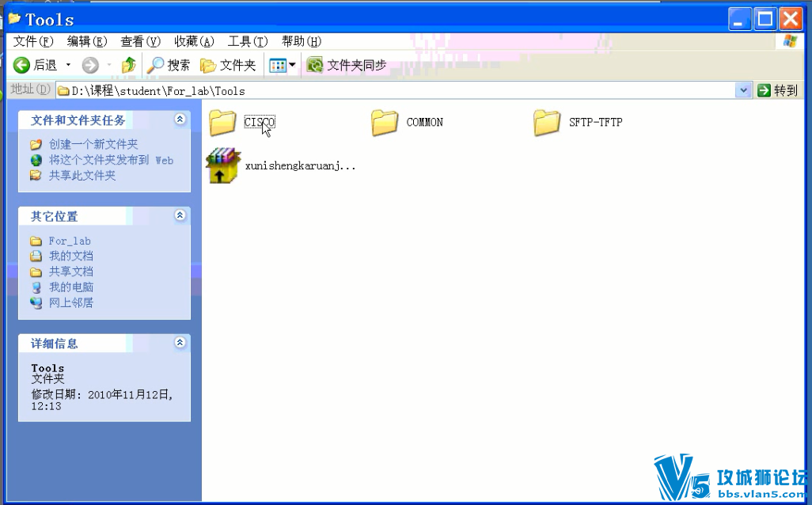Collapse the Details (详细信息) panel
812x505 pixels.
click(x=180, y=343)
